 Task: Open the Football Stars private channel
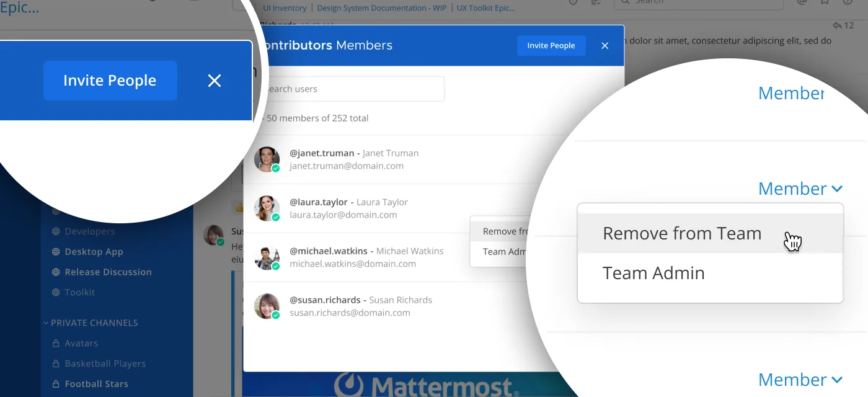coord(97,385)
